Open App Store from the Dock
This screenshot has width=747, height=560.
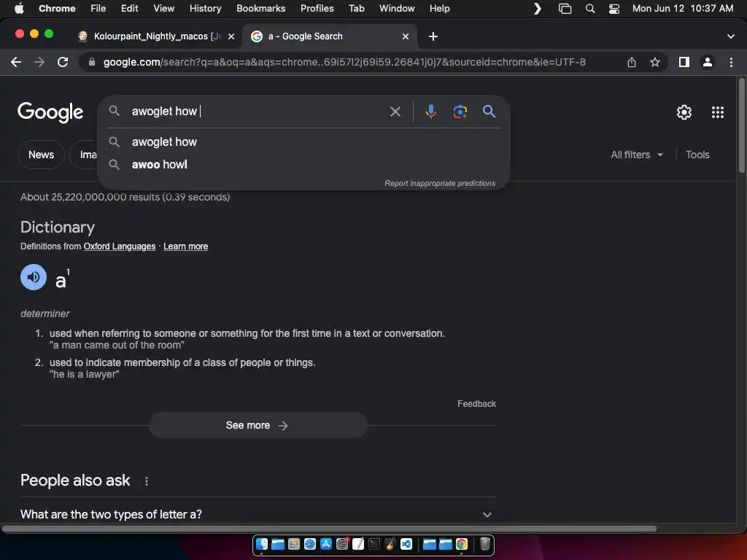[326, 544]
